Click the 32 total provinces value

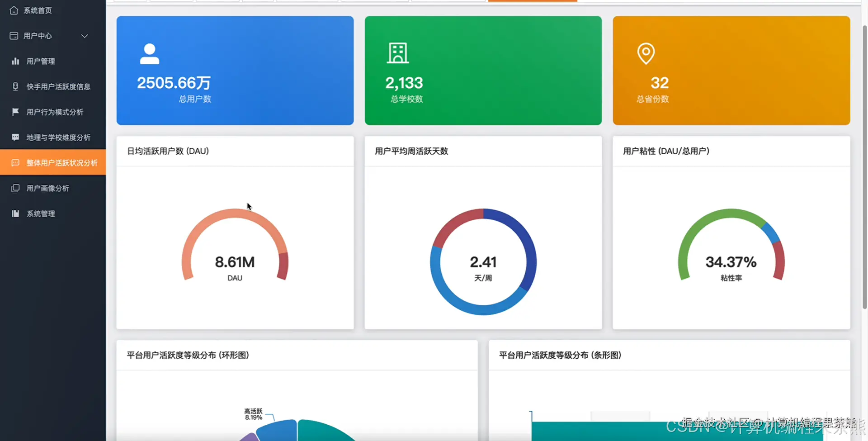coord(660,83)
